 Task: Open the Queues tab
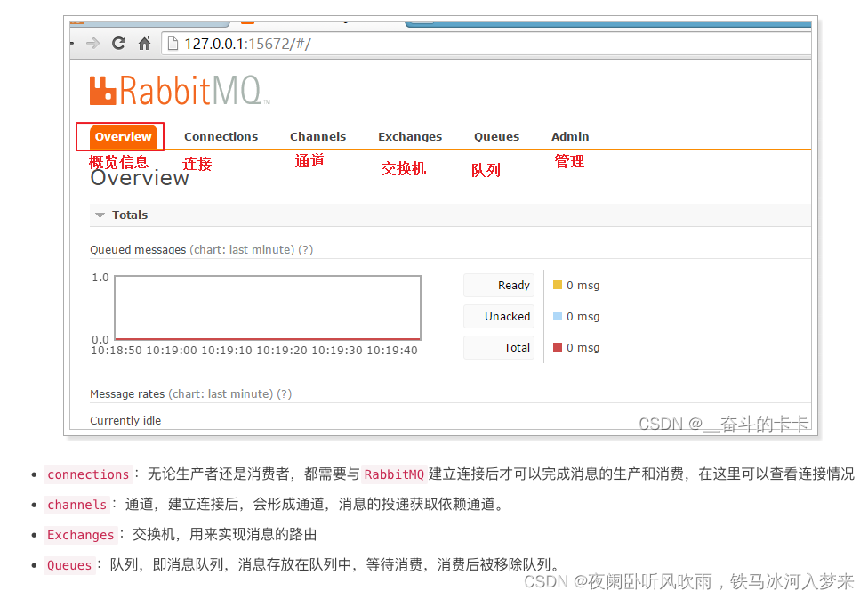click(496, 136)
